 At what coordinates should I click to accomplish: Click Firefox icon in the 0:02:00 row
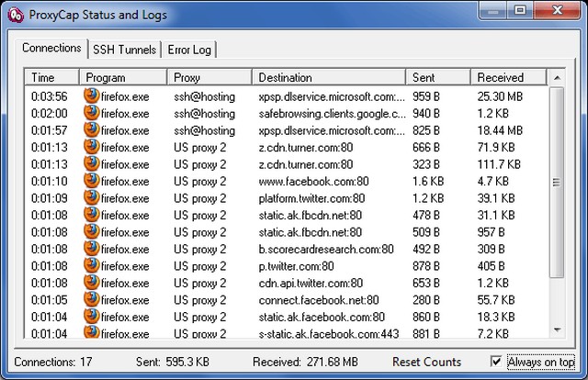click(x=92, y=113)
